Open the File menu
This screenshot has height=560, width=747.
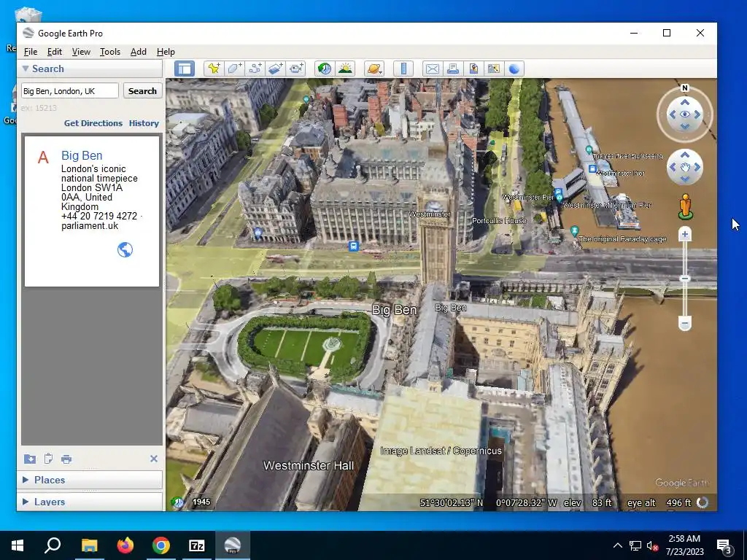(31, 52)
